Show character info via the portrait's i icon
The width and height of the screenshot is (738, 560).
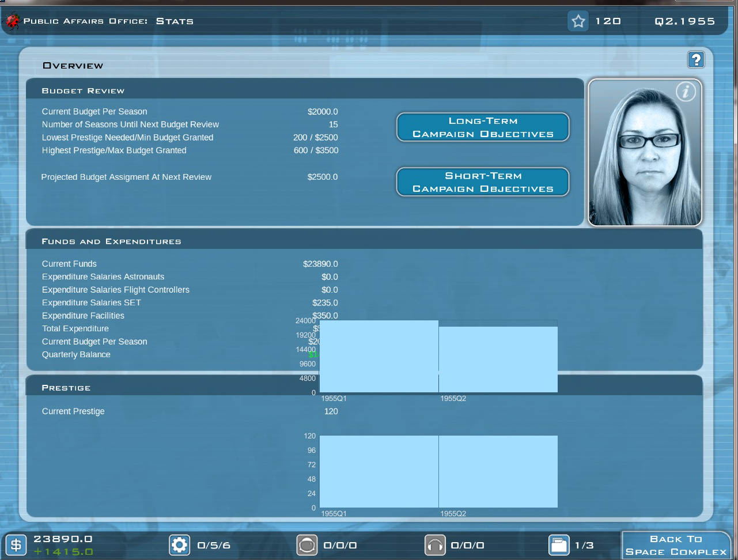coord(686,91)
